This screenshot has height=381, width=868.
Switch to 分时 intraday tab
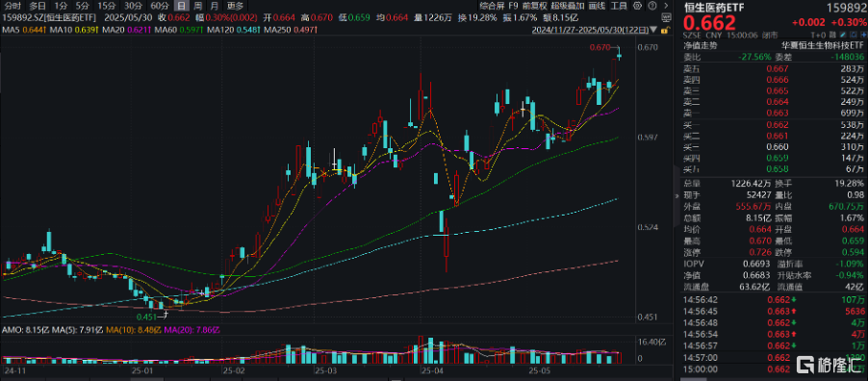click(x=13, y=6)
